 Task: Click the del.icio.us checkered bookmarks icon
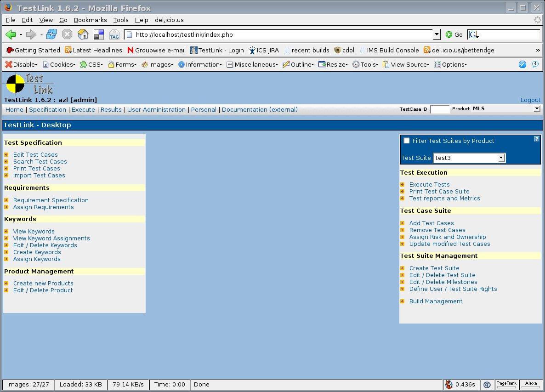[x=99, y=34]
